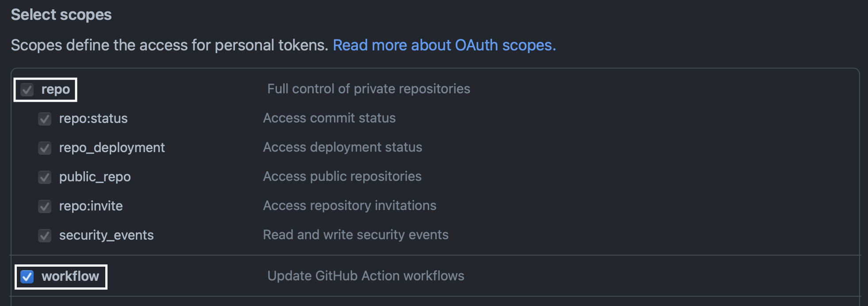Toggle the repo scope checkbox
The image size is (868, 306).
point(27,90)
